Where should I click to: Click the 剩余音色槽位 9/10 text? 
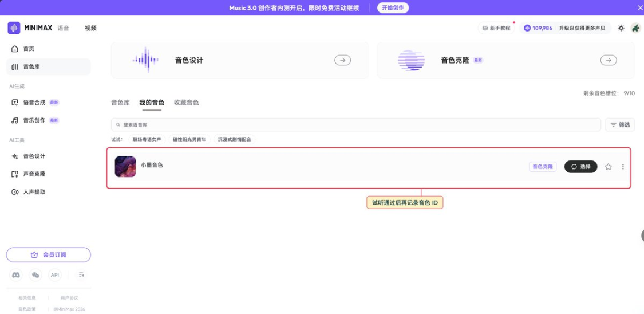pyautogui.click(x=609, y=93)
